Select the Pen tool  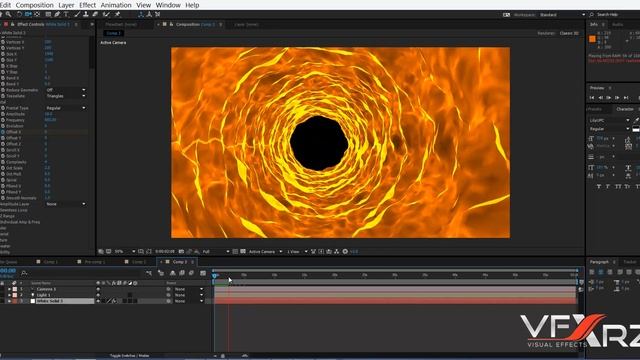click(57, 14)
